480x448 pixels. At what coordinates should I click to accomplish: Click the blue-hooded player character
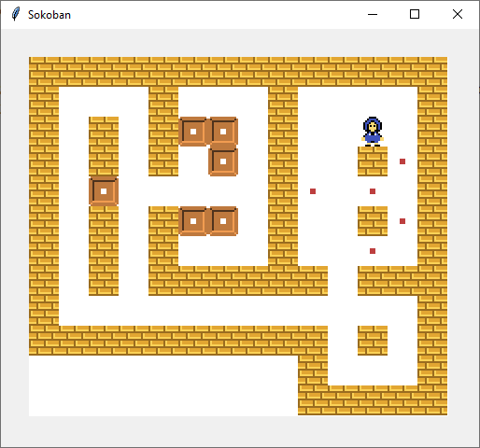pyautogui.click(x=373, y=132)
